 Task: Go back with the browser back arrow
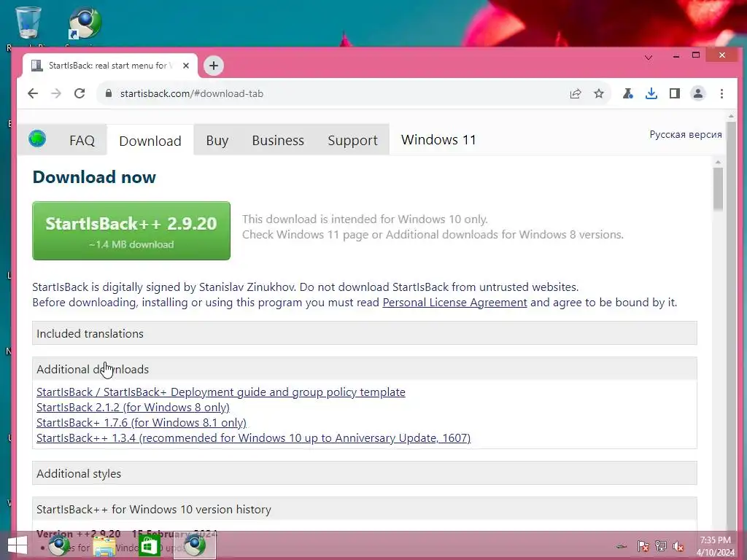[x=32, y=93]
